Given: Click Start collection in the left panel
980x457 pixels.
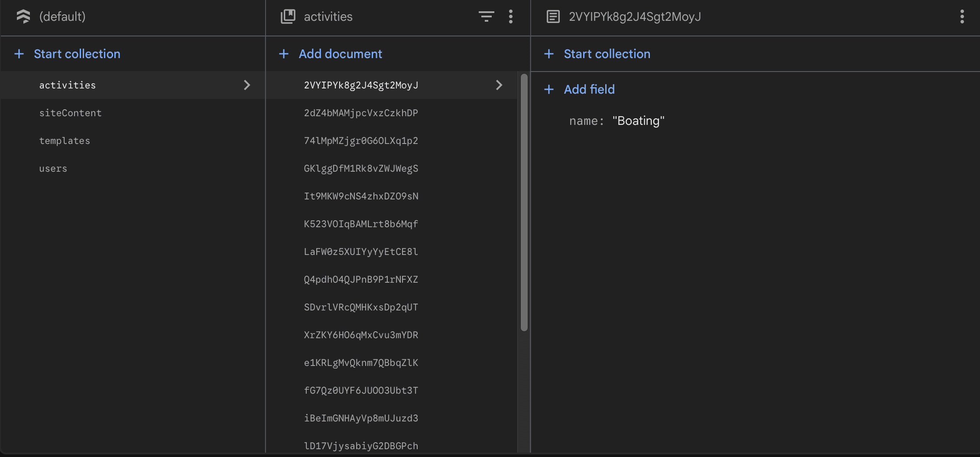Looking at the screenshot, I should coord(77,54).
